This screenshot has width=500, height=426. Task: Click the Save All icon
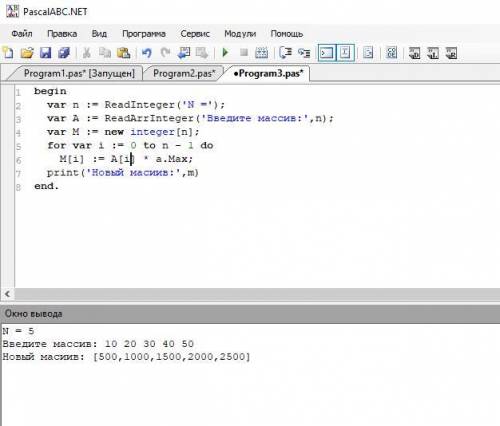[64, 53]
